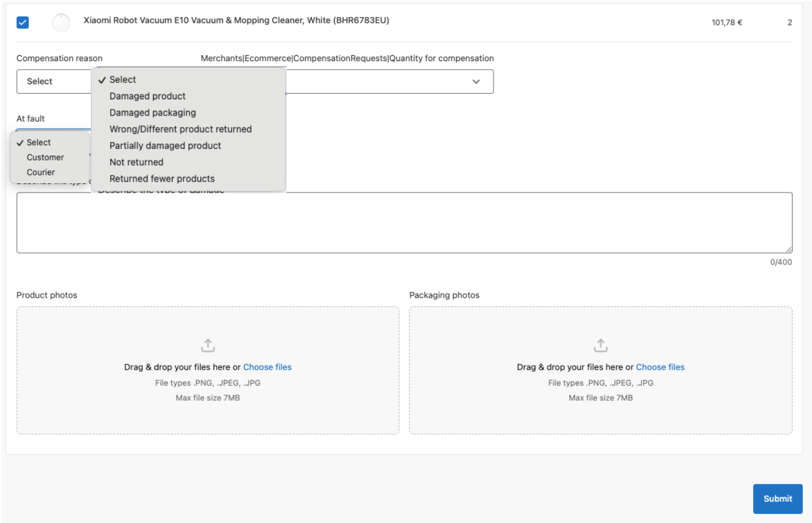Viewport: 812px width, 523px height.
Task: Expand quantity for compensation dropdown chevron
Action: 476,82
